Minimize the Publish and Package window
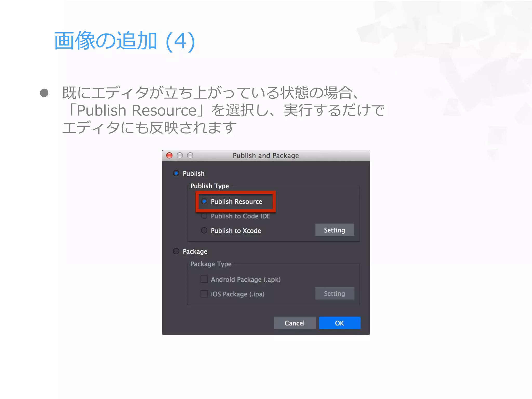 (180, 155)
